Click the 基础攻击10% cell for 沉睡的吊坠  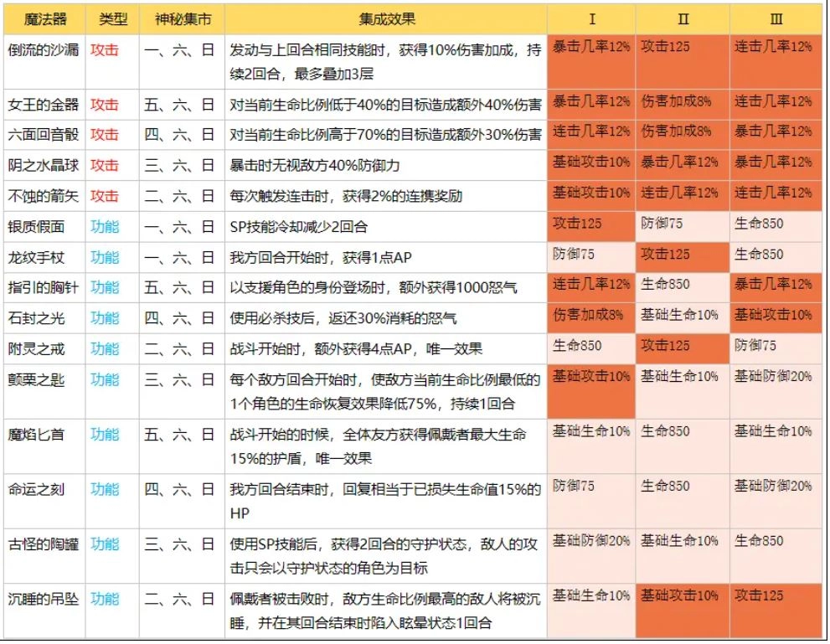(x=683, y=596)
